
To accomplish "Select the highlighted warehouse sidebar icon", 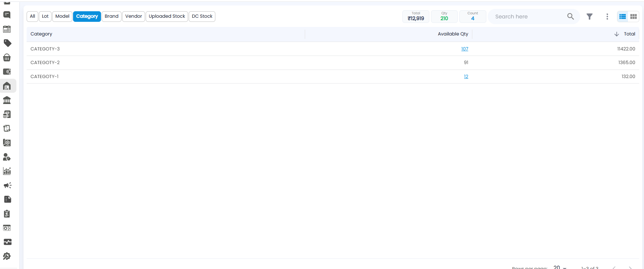I will click(x=7, y=86).
